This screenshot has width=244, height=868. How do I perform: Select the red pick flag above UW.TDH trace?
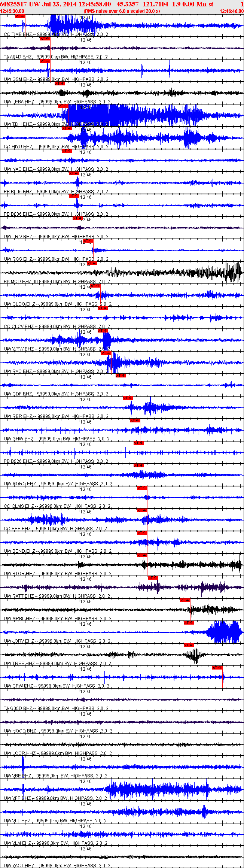tap(63, 106)
